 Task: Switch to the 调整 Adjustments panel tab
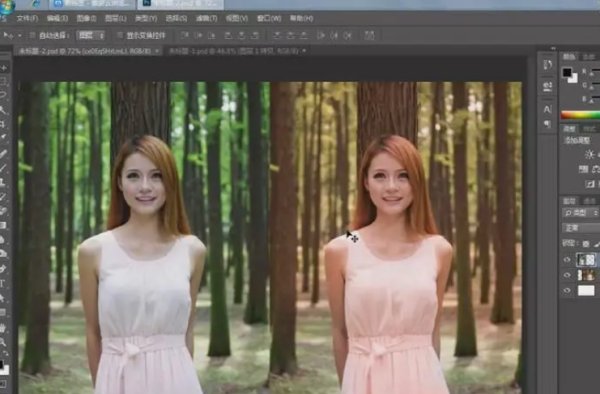click(569, 129)
